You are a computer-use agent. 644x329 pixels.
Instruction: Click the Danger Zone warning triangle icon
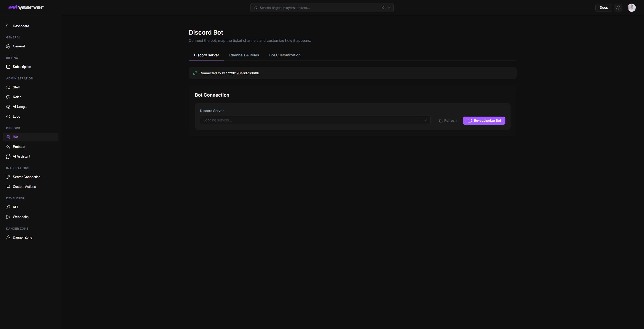8,238
